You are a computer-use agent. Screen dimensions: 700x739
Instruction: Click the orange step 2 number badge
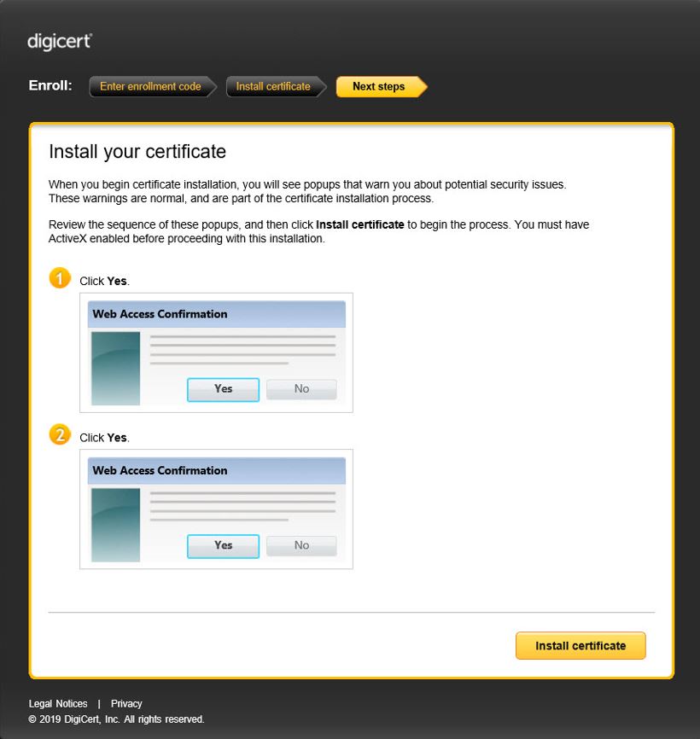pyautogui.click(x=60, y=435)
